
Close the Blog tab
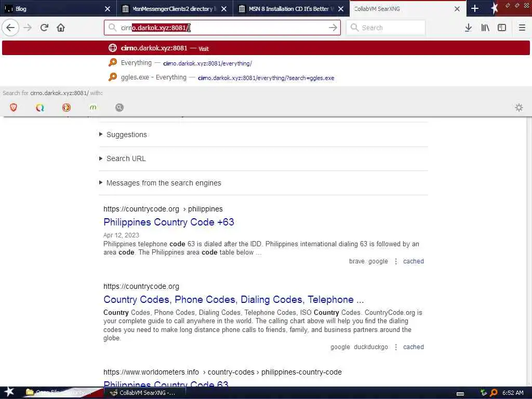coord(107,9)
